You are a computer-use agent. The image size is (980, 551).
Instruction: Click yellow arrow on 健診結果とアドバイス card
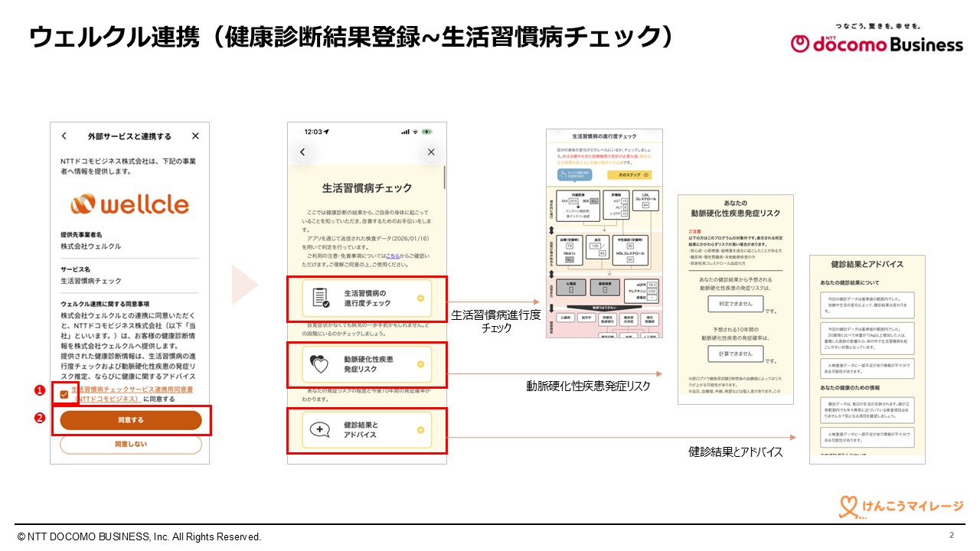tap(420, 430)
